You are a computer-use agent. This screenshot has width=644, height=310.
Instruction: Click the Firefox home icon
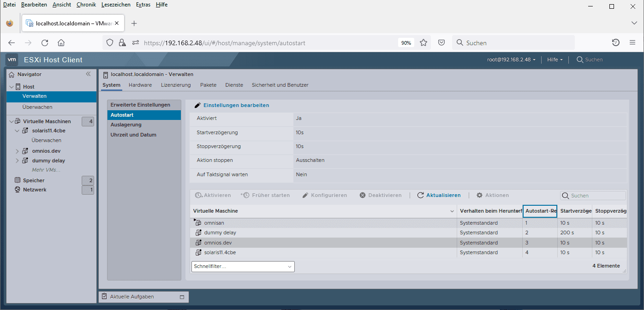(61, 43)
